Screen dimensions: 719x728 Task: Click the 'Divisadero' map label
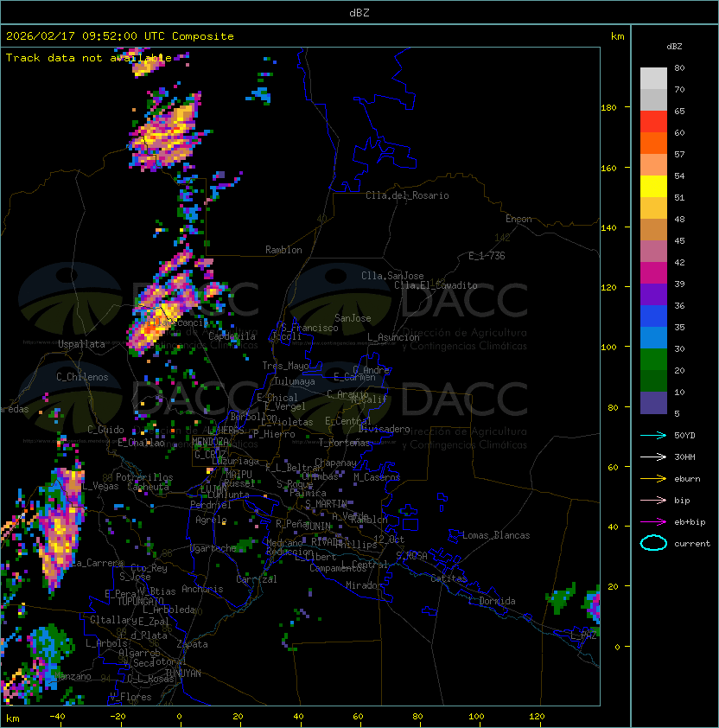385,429
